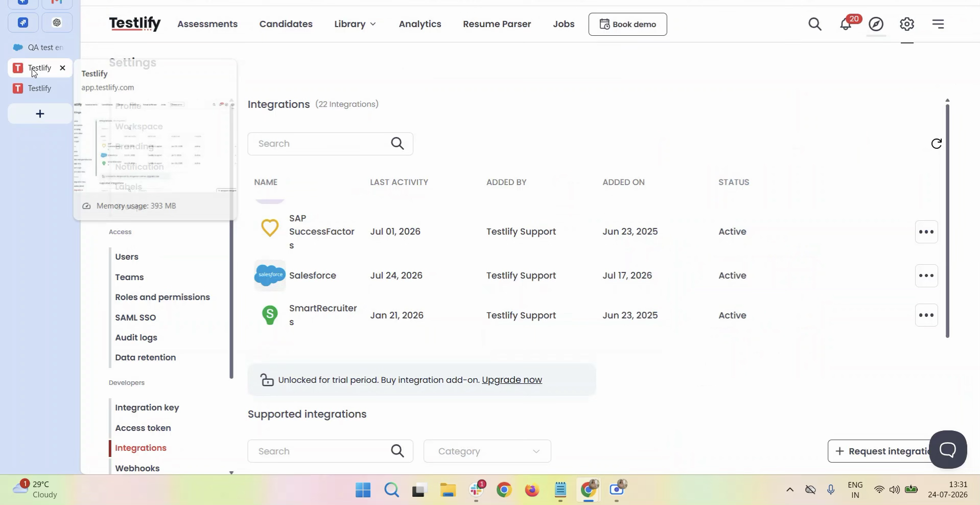Open the search magnifier in the top bar
The height and width of the screenshot is (505, 980).
(815, 24)
